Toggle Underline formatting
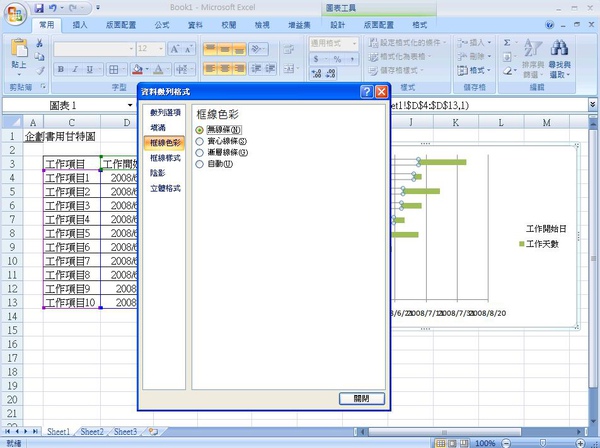600x448 pixels. [x=90, y=70]
